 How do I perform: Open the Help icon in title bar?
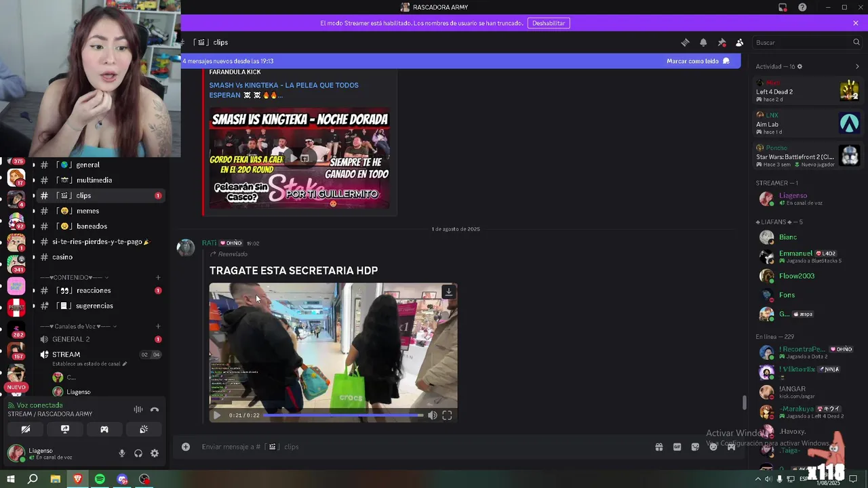click(x=802, y=7)
